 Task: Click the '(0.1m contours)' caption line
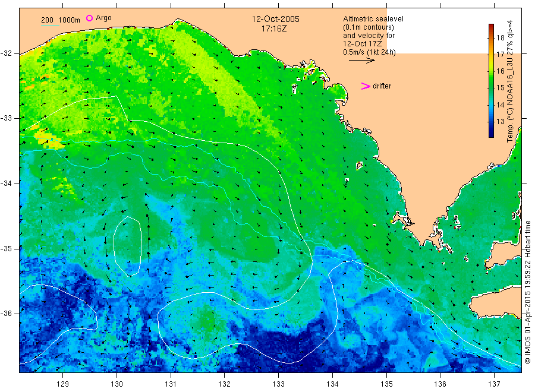click(369, 27)
